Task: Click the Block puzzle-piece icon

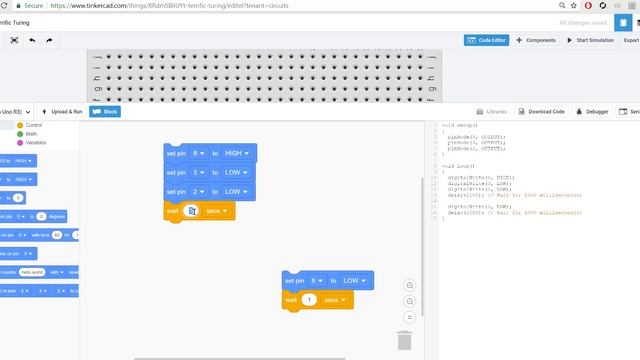Action: pyautogui.click(x=96, y=111)
